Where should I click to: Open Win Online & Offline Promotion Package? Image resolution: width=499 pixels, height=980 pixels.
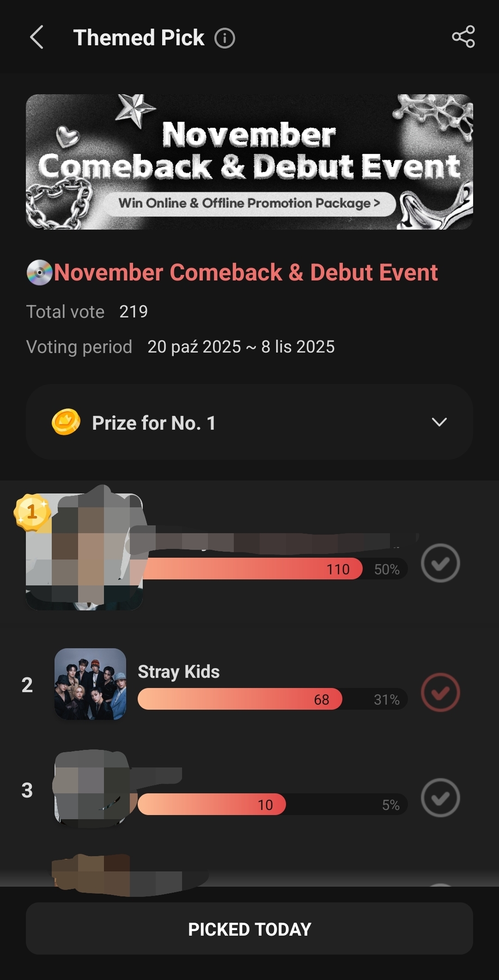tap(249, 203)
